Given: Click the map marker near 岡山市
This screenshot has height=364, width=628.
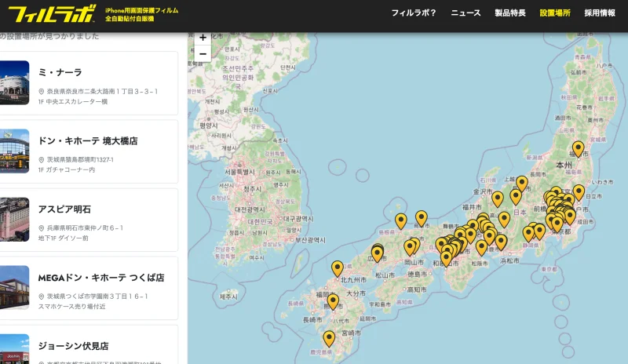Looking at the screenshot, I should click(410, 248).
